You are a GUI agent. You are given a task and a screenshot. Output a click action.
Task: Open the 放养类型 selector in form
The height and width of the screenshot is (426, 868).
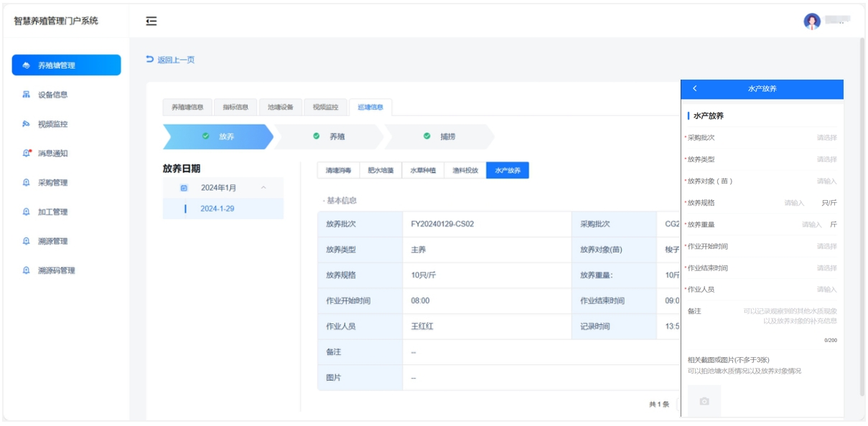[826, 159]
